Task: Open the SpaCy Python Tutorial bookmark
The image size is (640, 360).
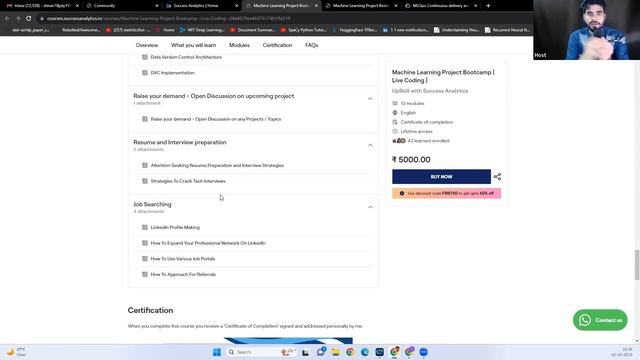Action: point(304,30)
